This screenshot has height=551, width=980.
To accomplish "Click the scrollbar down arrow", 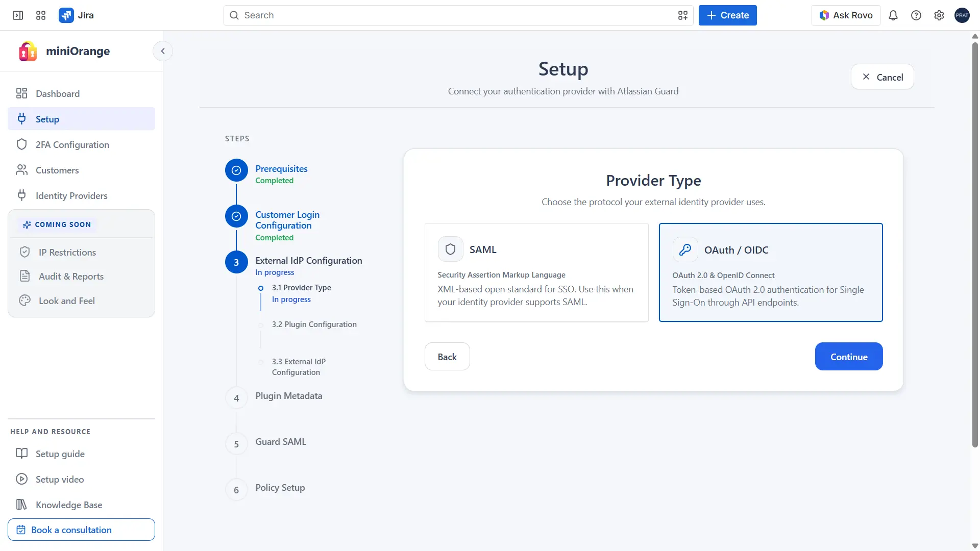I will [975, 546].
